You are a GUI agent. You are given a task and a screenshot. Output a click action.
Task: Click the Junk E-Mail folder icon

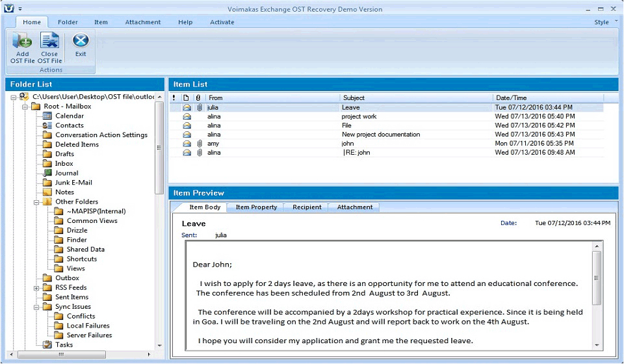[x=47, y=183]
